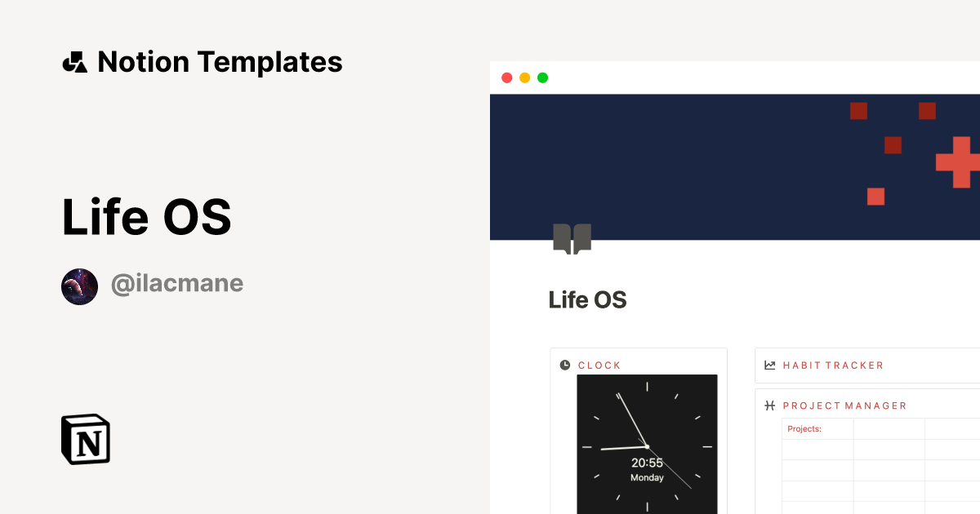
Task: Click the Pisces icon beside PROJECT MANAGER
Action: [x=768, y=405]
